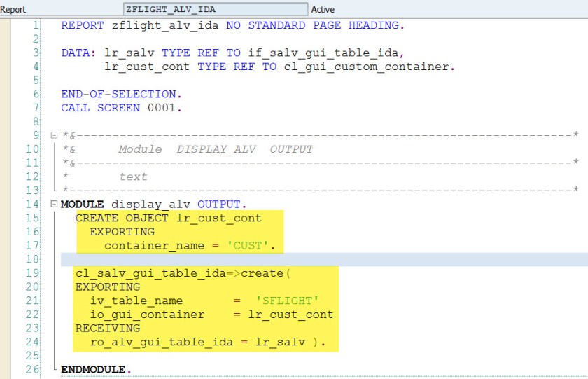Click the 'CUST' string literal
The height and width of the screenshot is (379, 588).
[x=248, y=246]
